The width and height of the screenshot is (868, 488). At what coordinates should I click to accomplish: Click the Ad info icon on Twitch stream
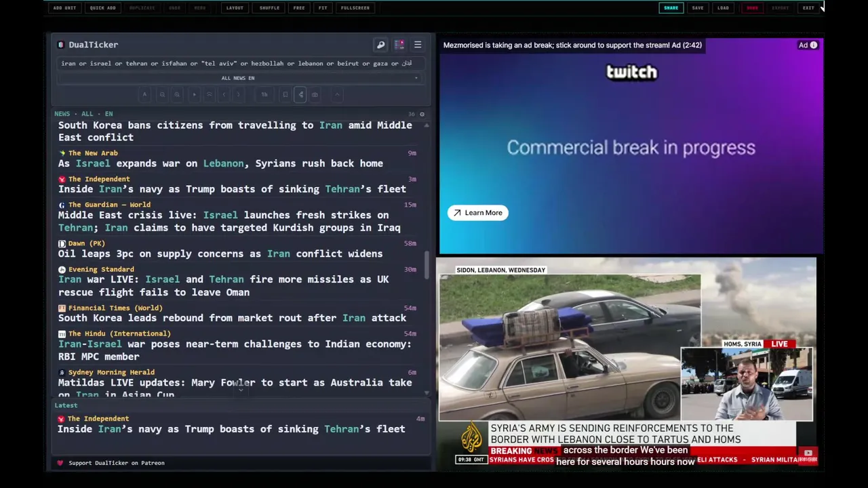[813, 45]
